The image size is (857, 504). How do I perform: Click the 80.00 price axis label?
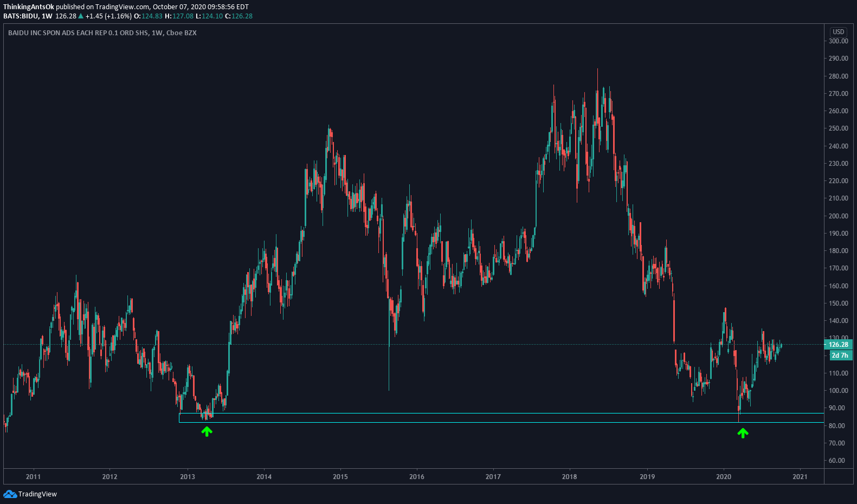837,426
